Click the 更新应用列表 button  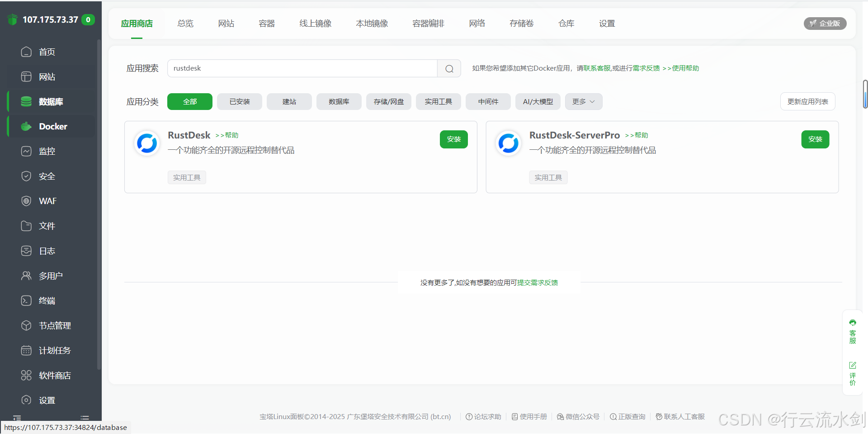(807, 102)
